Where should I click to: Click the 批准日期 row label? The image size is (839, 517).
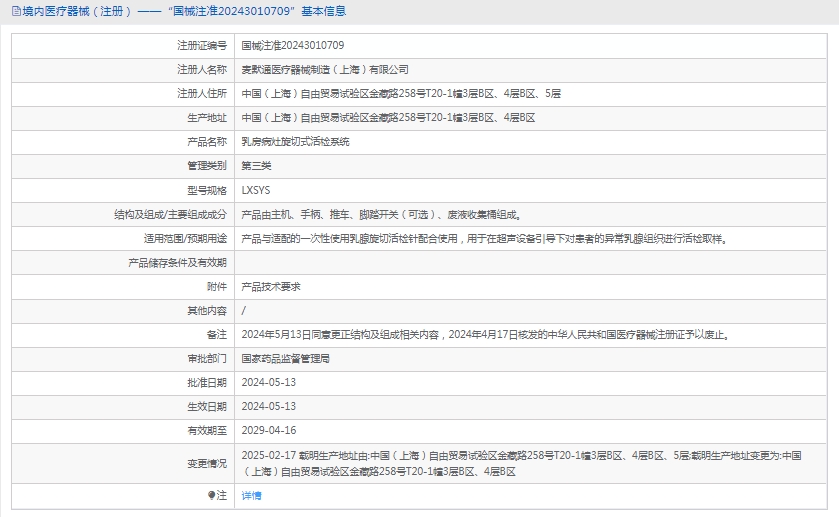pyautogui.click(x=207, y=382)
